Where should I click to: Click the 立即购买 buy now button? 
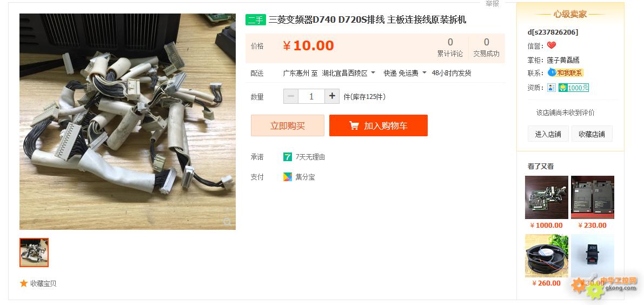[288, 125]
